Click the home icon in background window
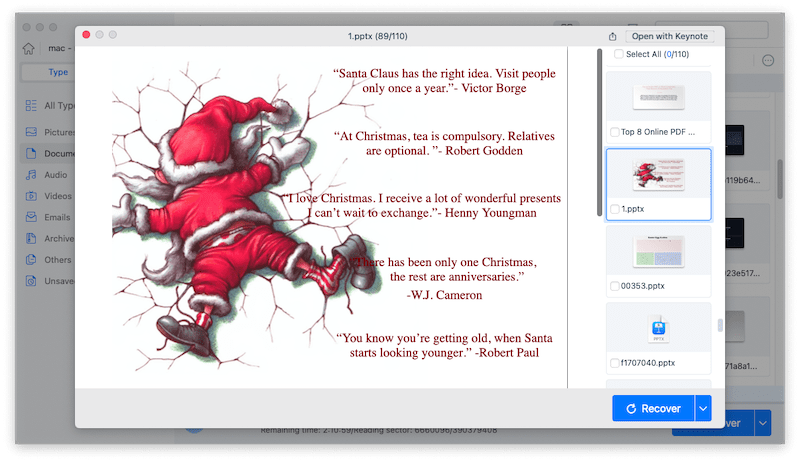The image size is (800, 462). coord(29,48)
